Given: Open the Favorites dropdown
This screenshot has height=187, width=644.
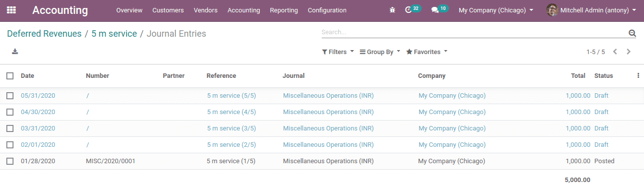Looking at the screenshot, I should click(x=427, y=52).
